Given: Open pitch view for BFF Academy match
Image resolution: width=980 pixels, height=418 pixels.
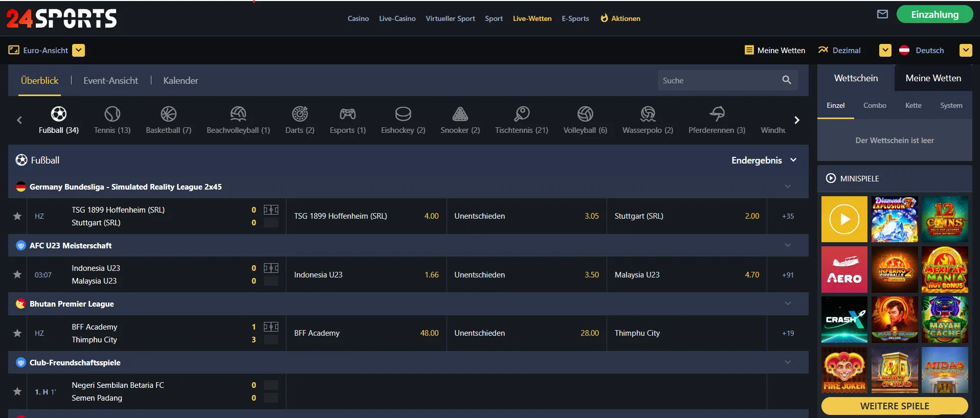Looking at the screenshot, I should 271,327.
